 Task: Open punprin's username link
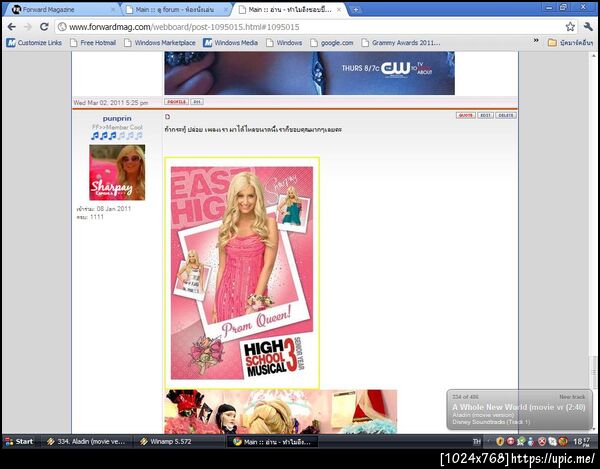tap(117, 119)
